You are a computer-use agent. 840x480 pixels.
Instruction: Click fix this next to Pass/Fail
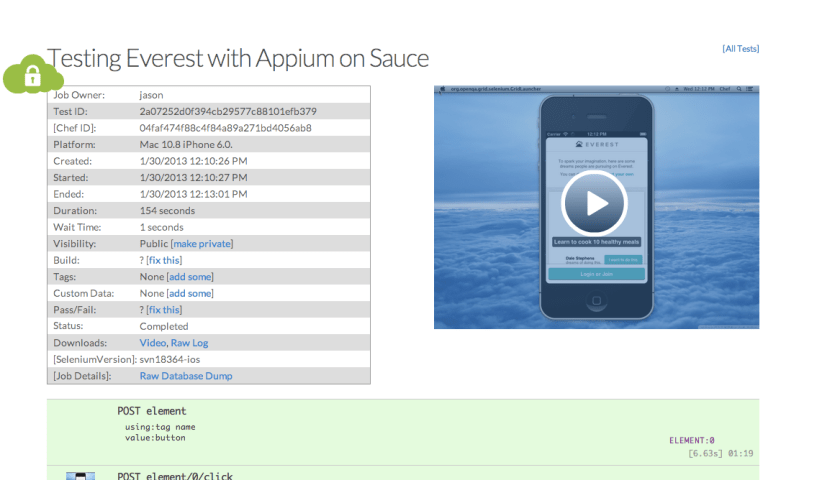pos(164,310)
